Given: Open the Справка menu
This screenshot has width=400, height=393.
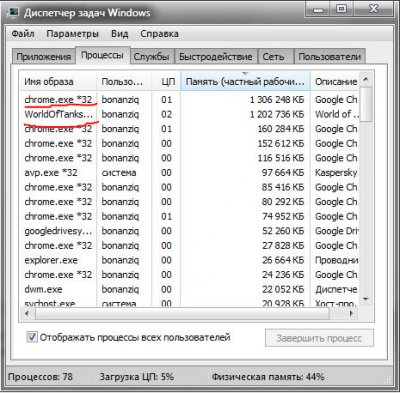Looking at the screenshot, I should click(159, 34).
